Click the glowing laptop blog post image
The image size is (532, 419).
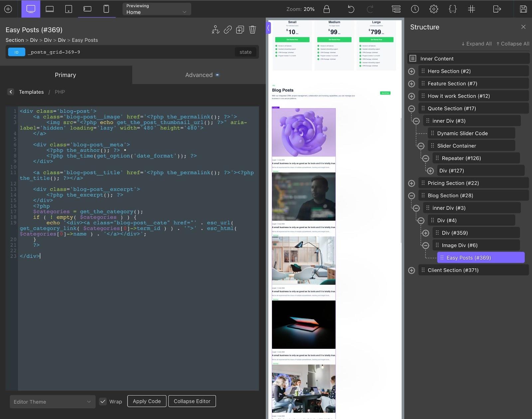[304, 324]
